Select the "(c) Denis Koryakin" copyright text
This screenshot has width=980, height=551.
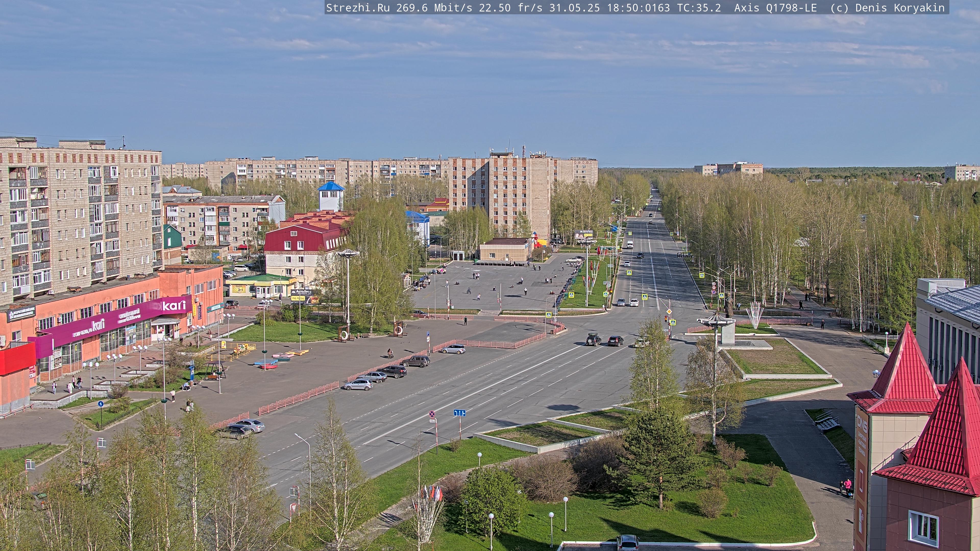pos(888,8)
